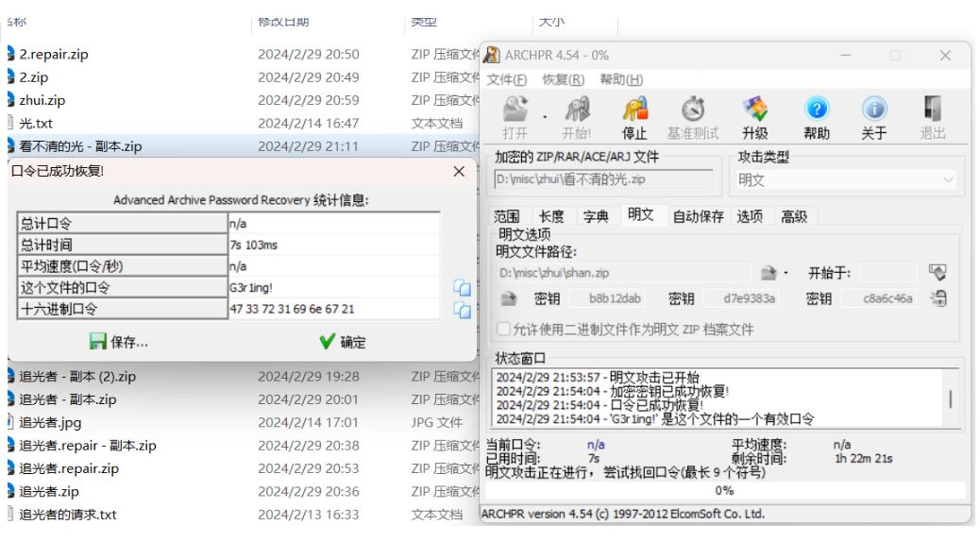
Task: Click the 升级 (Upgrade) toolbar icon
Action: (x=754, y=117)
